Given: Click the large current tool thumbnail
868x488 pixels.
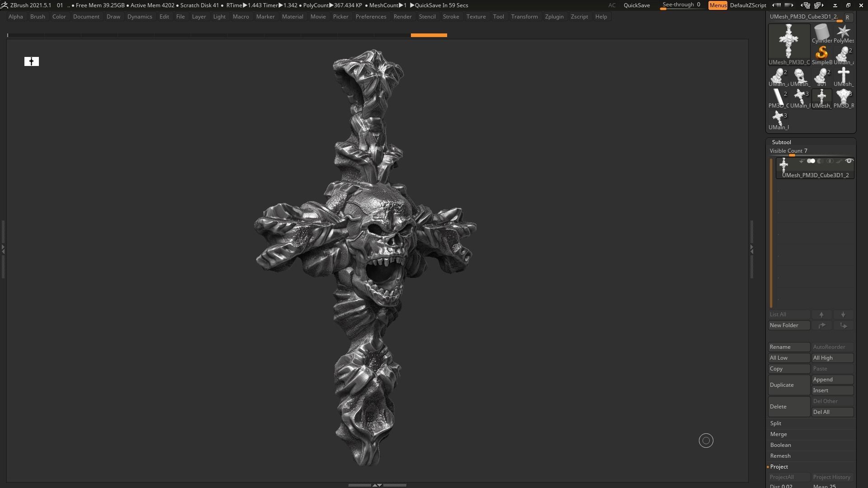Looking at the screenshot, I should click(789, 45).
